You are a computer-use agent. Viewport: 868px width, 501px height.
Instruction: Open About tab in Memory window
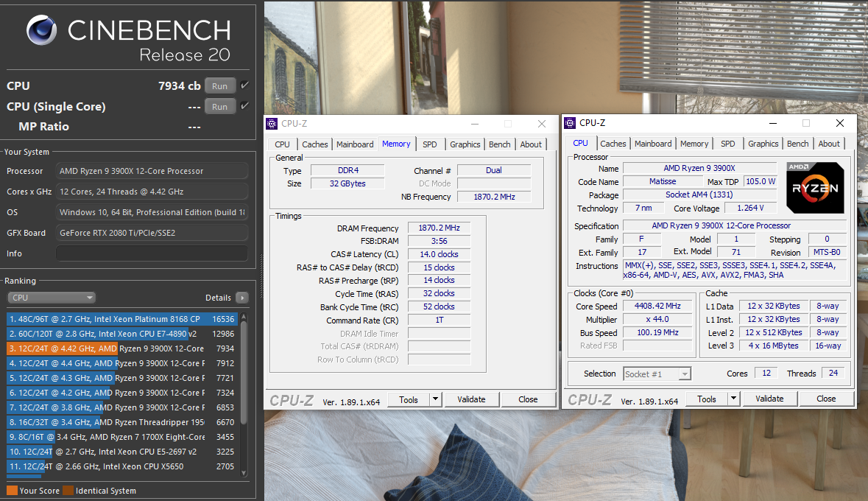[531, 144]
